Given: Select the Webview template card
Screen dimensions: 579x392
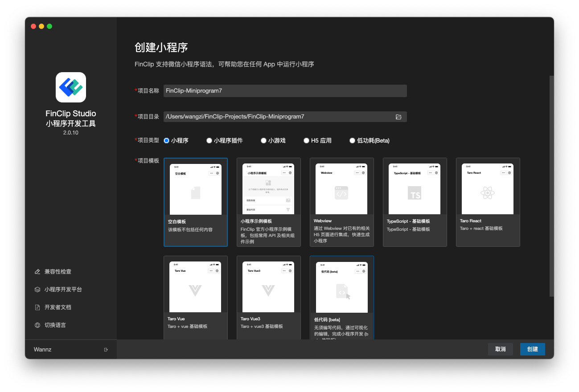Looking at the screenshot, I should point(341,202).
